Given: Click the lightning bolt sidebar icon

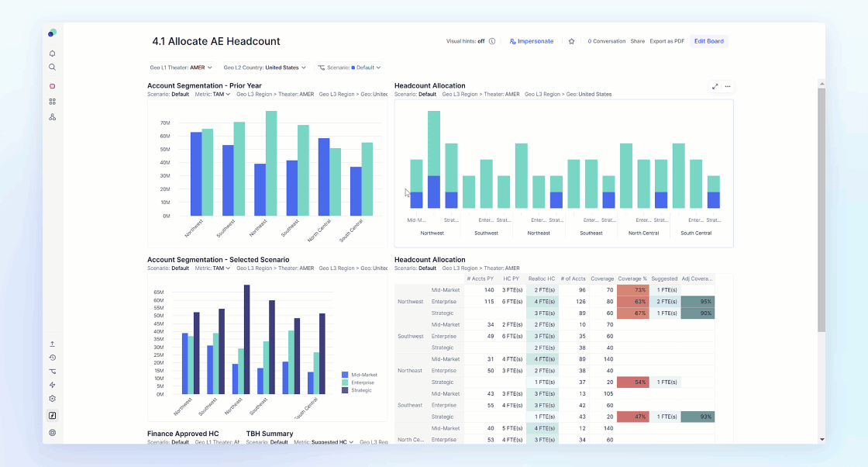Looking at the screenshot, I should click(52, 385).
